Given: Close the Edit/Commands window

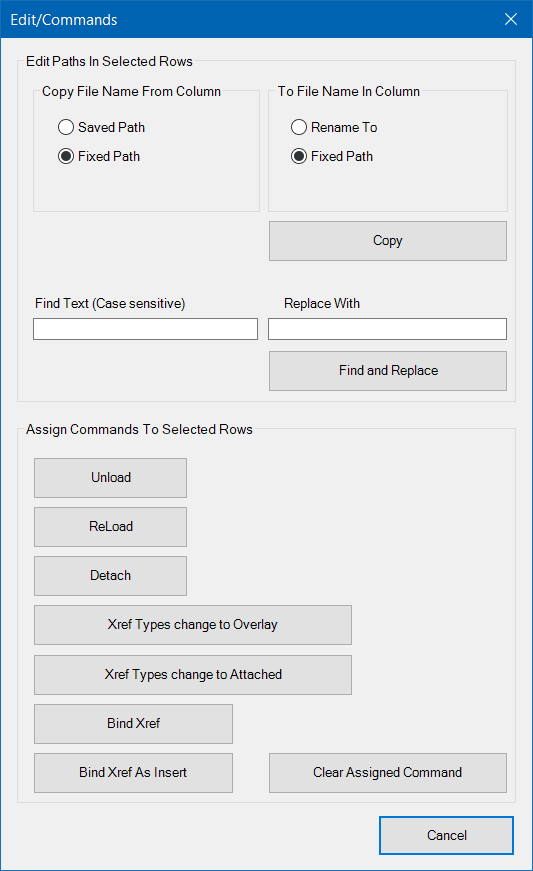Looking at the screenshot, I should coord(511,19).
